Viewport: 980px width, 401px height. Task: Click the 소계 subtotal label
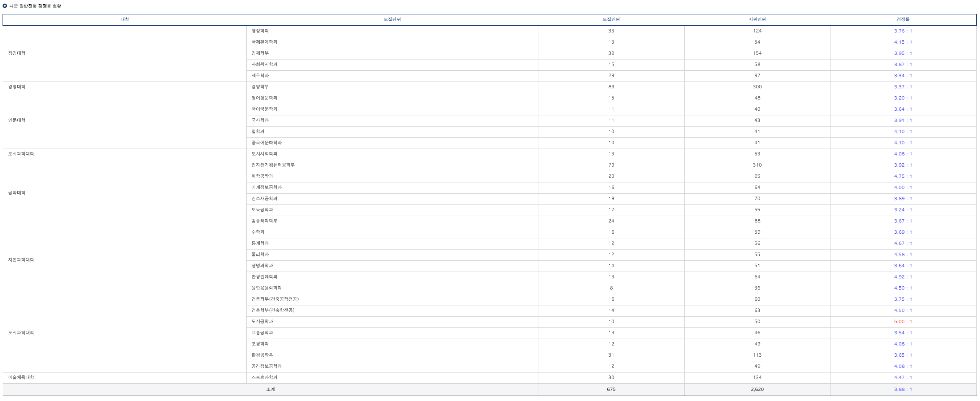270,389
